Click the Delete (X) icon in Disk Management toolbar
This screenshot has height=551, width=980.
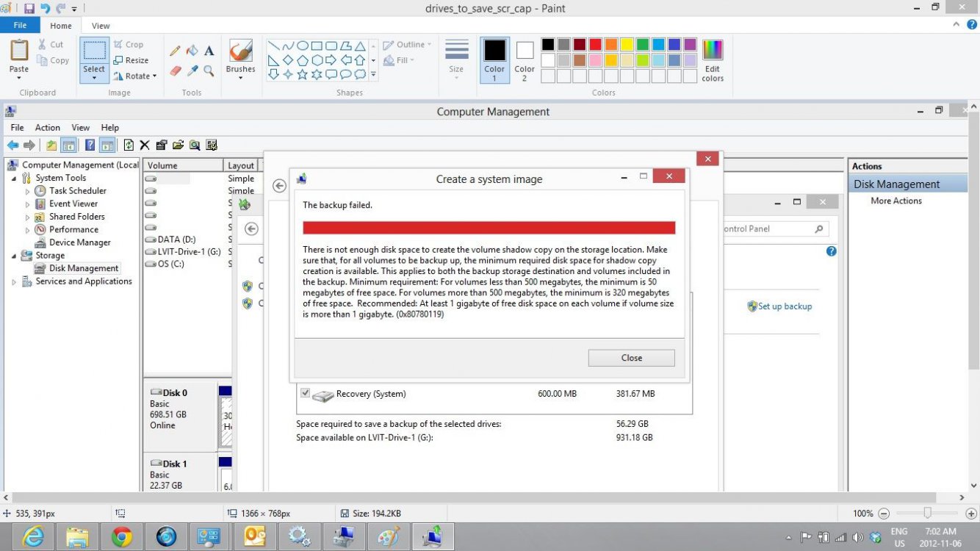[x=144, y=145]
